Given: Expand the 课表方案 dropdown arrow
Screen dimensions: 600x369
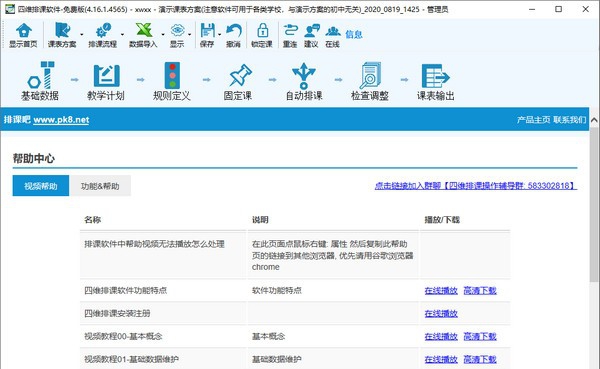Looking at the screenshot, I should (x=82, y=34).
